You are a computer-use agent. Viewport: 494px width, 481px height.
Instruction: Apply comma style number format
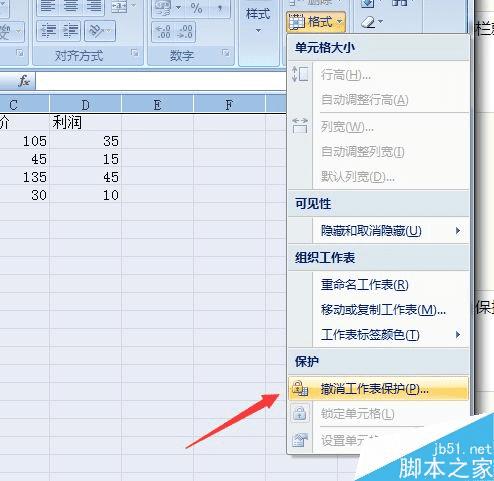point(220,8)
